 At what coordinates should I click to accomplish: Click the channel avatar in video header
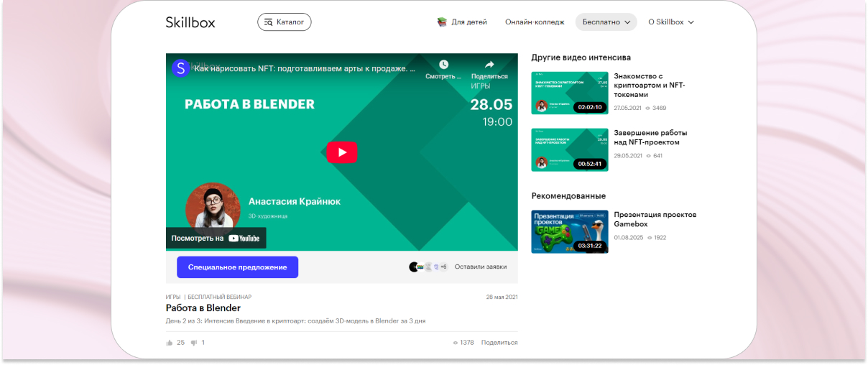pos(180,68)
